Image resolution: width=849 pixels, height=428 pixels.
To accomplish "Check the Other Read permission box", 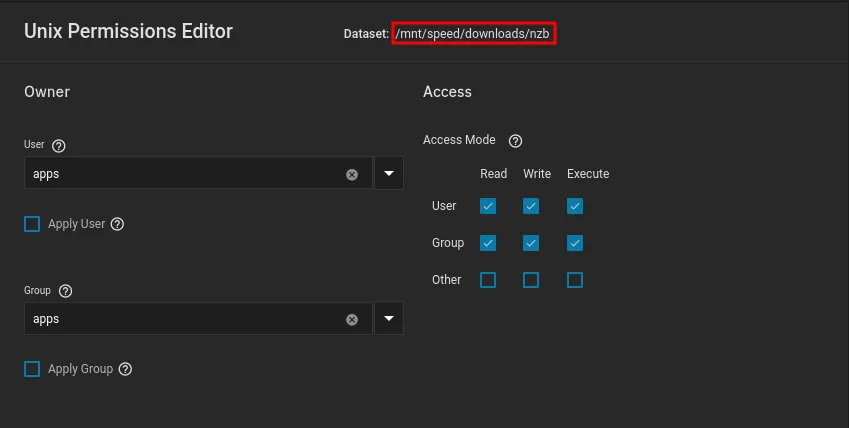I will [x=488, y=280].
